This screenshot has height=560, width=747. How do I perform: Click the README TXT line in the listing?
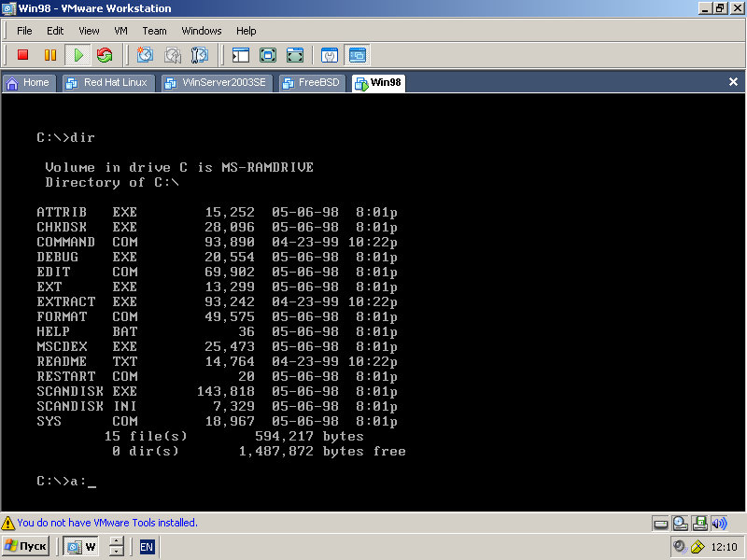tap(218, 361)
